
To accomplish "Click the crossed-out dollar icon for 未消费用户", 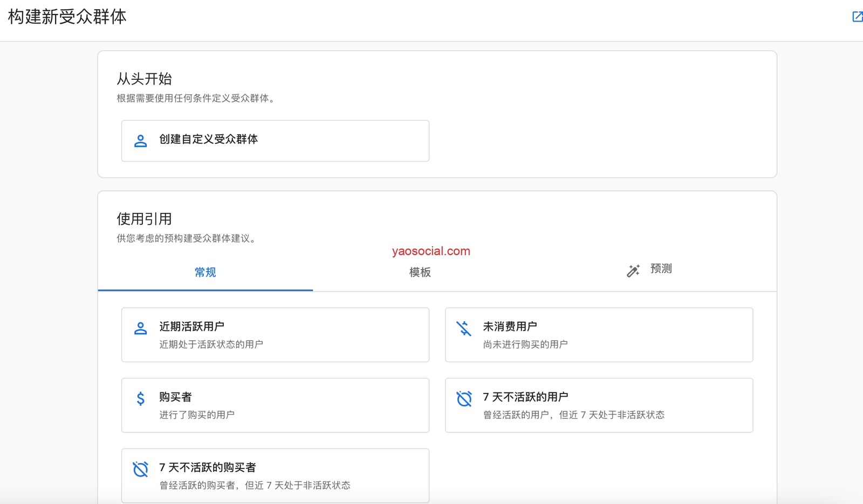I will pos(464,328).
